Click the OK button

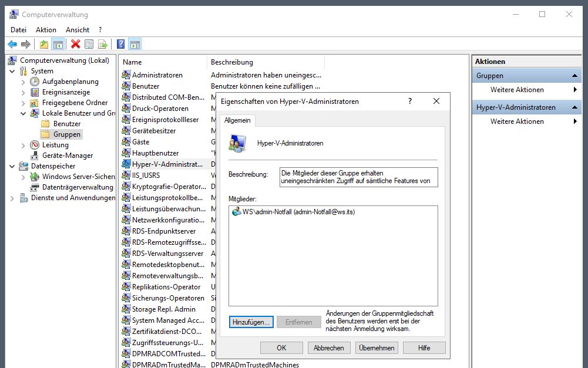tap(281, 348)
